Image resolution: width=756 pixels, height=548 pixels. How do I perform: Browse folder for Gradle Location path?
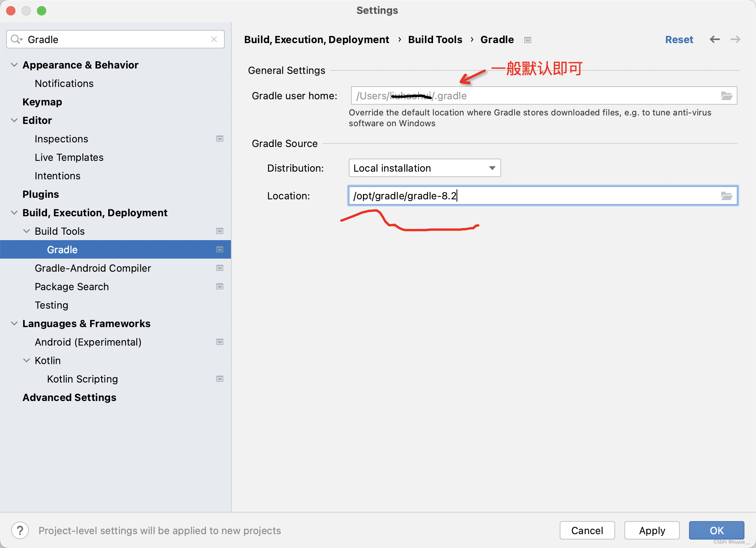pyautogui.click(x=726, y=195)
